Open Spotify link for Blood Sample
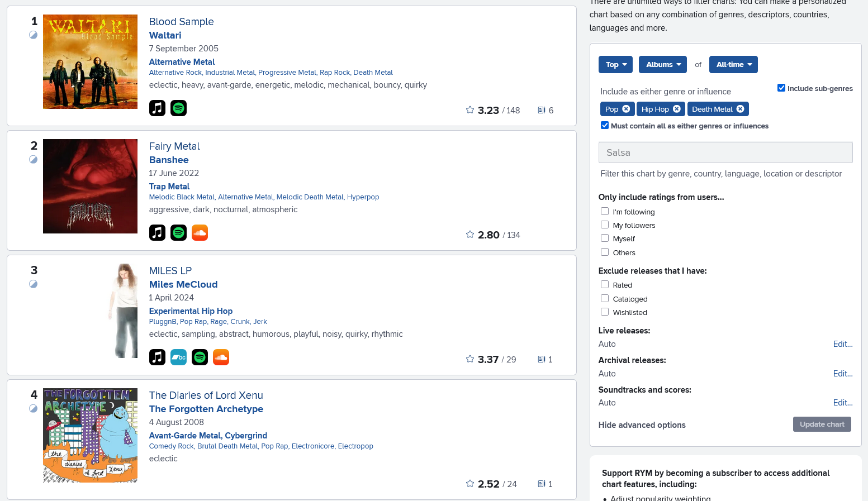This screenshot has width=868, height=501. pyautogui.click(x=178, y=108)
